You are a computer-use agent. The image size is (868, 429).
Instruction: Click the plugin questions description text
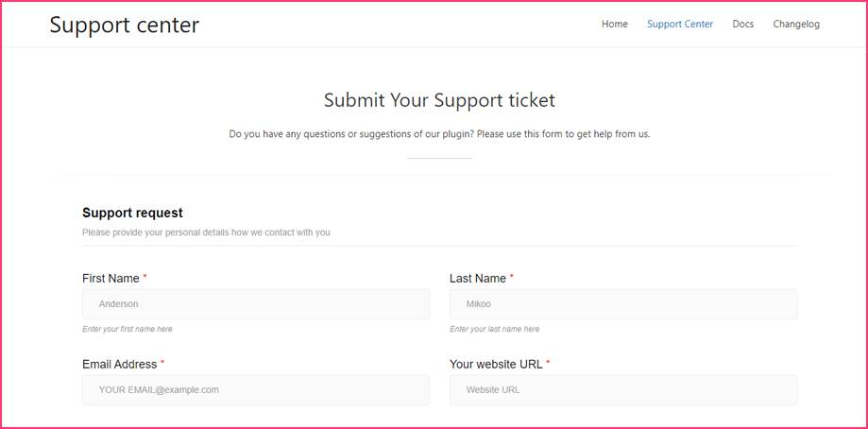(439, 134)
